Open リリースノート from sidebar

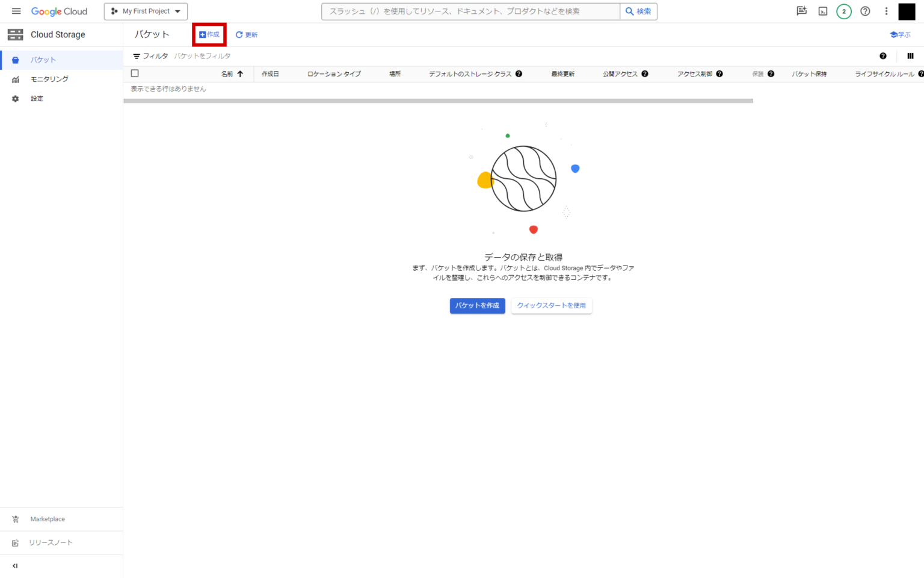point(51,542)
